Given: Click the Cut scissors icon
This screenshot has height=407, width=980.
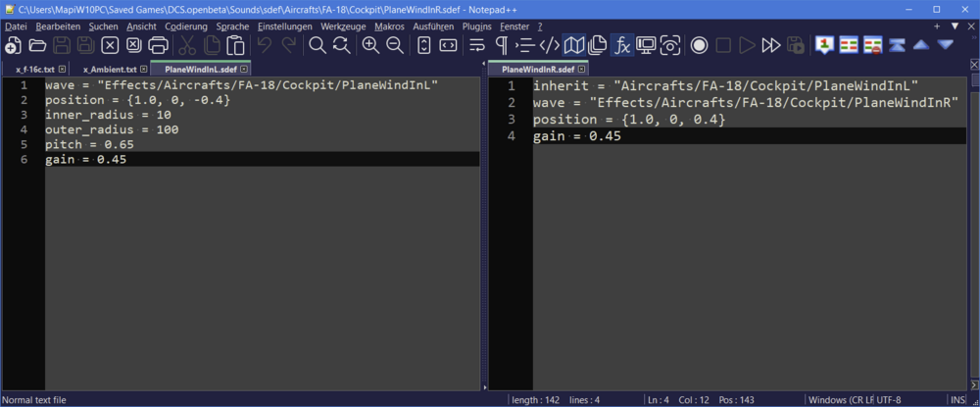Looking at the screenshot, I should pyautogui.click(x=187, y=45).
